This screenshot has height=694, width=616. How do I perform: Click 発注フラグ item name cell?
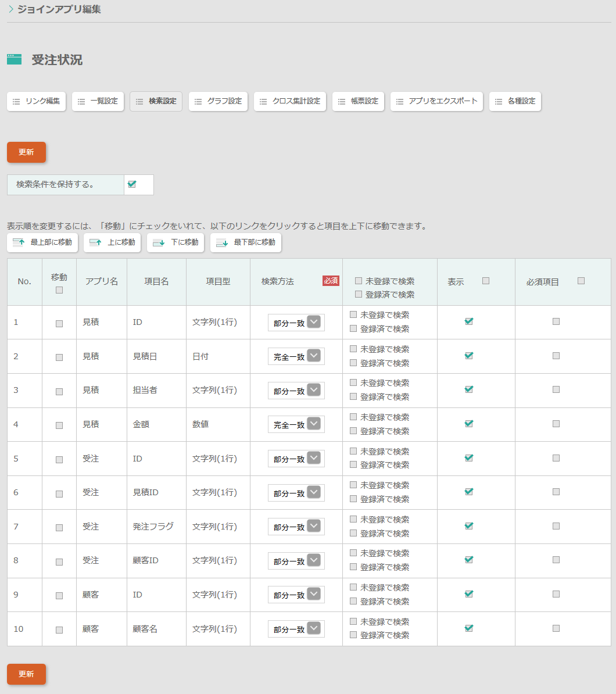(x=156, y=527)
